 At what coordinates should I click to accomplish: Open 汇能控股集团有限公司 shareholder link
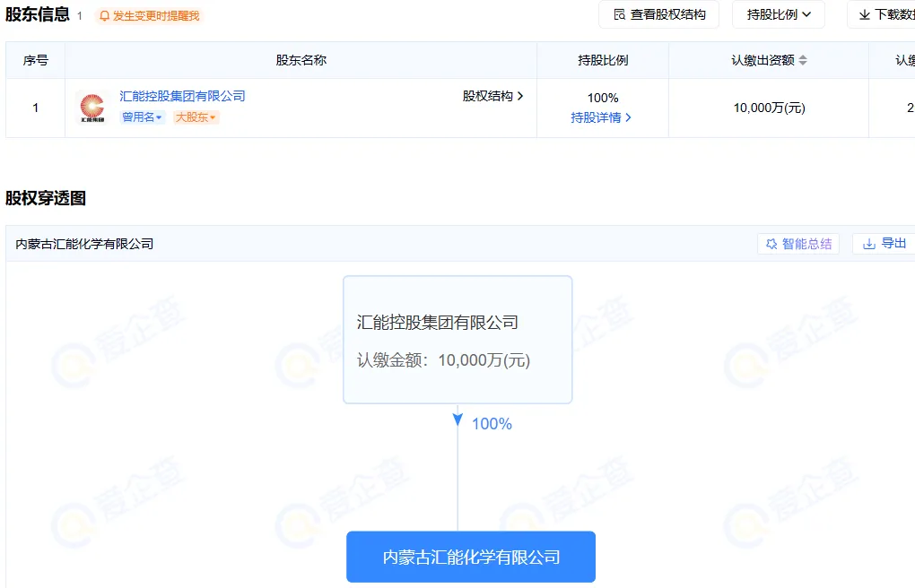pos(182,96)
